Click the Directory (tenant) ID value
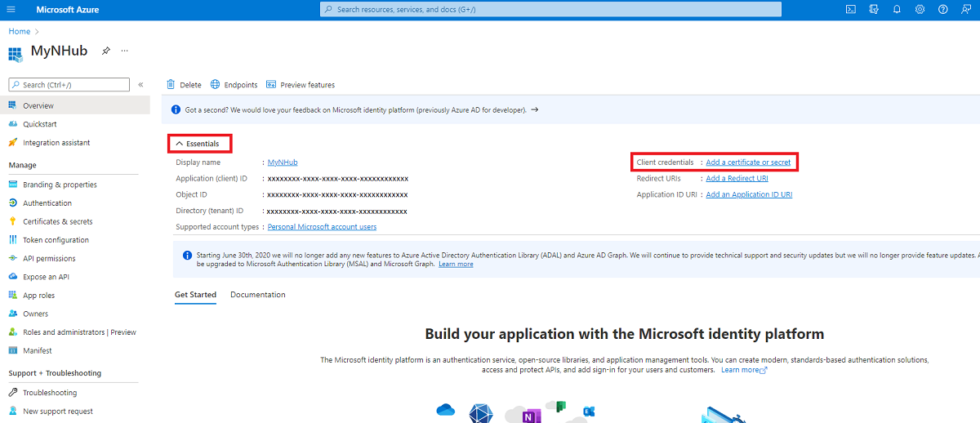This screenshot has height=423, width=980. pyautogui.click(x=337, y=211)
